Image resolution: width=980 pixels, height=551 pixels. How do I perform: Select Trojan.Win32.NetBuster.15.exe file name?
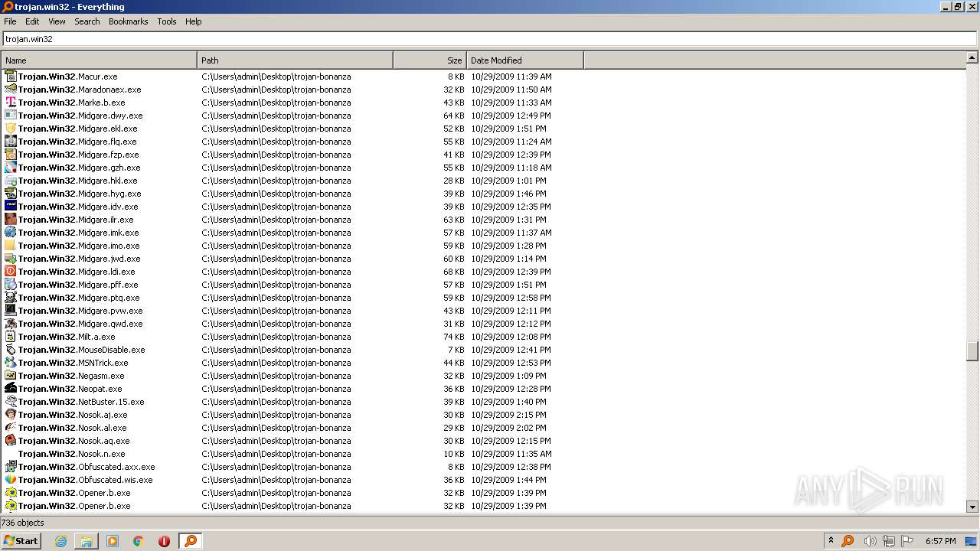click(x=81, y=402)
